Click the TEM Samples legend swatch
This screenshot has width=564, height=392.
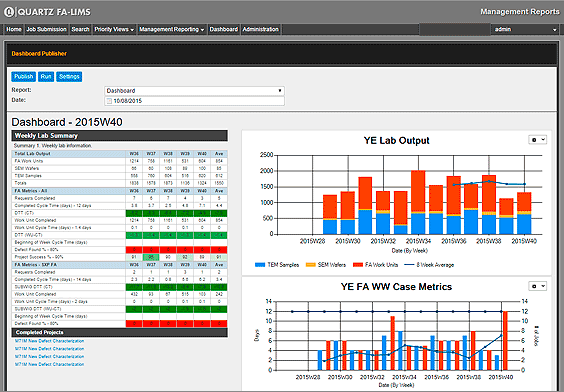[260, 265]
